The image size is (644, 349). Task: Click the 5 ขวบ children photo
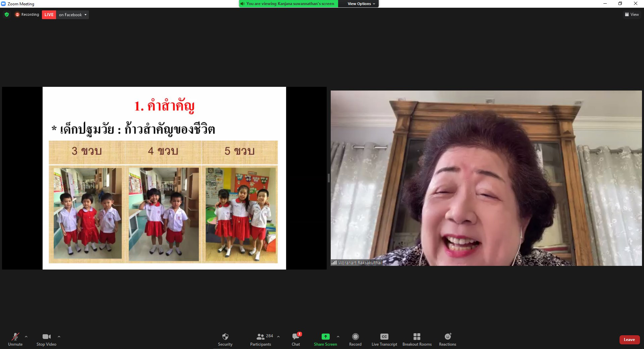241,215
